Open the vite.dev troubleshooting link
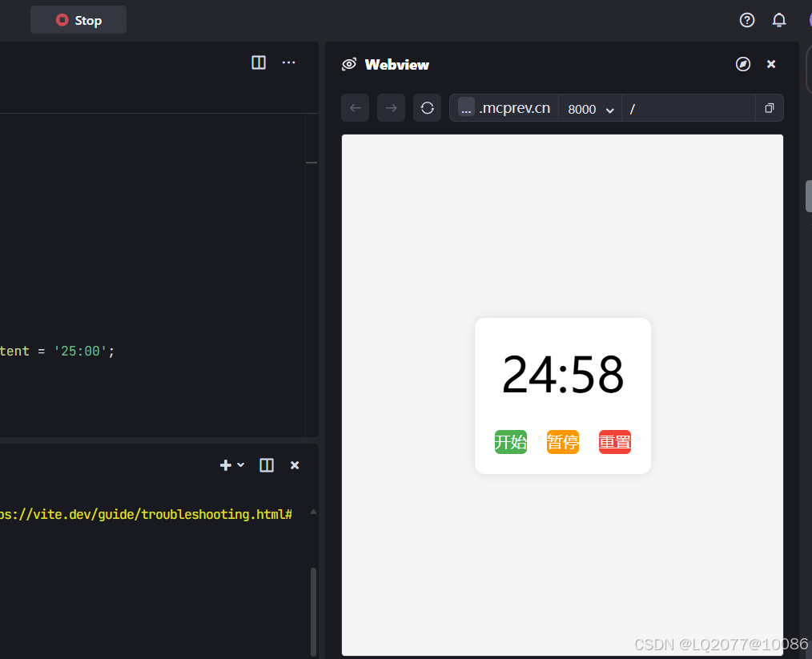 146,515
